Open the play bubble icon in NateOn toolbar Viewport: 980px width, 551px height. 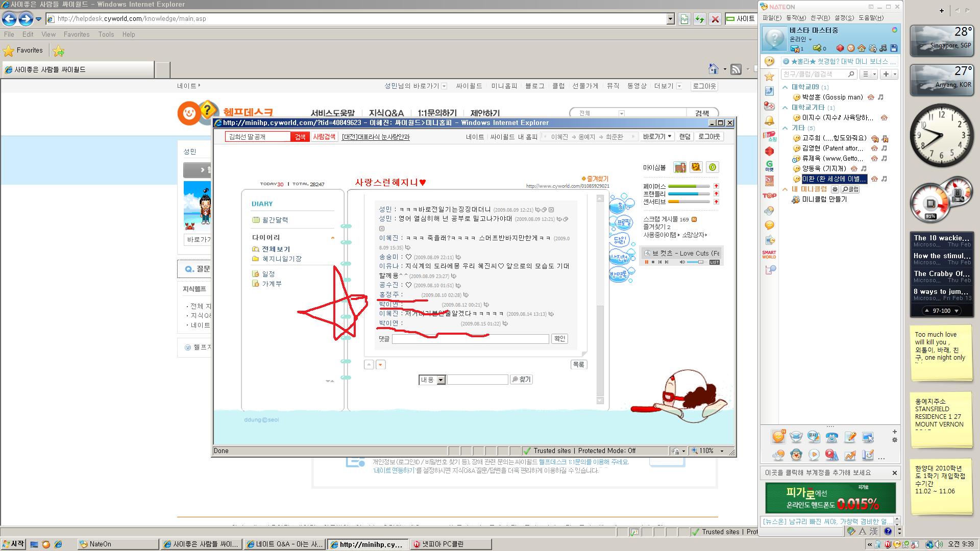814,455
